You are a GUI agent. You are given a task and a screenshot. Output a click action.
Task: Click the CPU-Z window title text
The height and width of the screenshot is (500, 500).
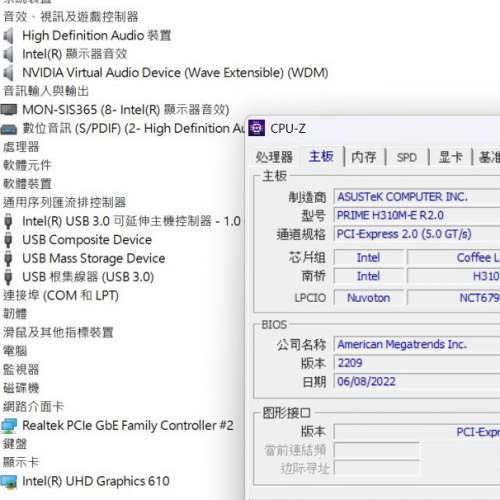(x=288, y=129)
